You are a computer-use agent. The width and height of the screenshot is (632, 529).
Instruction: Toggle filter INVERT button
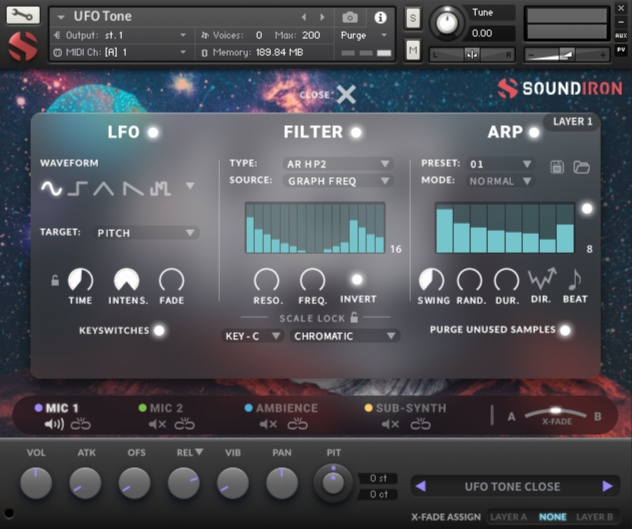pyautogui.click(x=357, y=279)
